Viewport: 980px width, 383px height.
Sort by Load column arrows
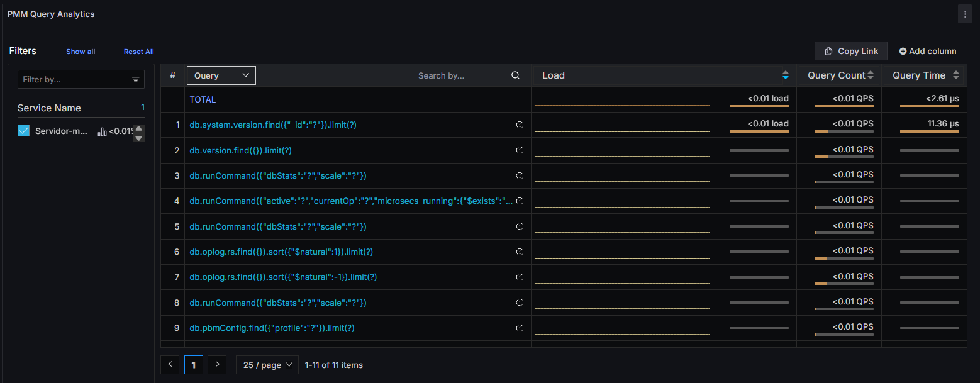785,75
